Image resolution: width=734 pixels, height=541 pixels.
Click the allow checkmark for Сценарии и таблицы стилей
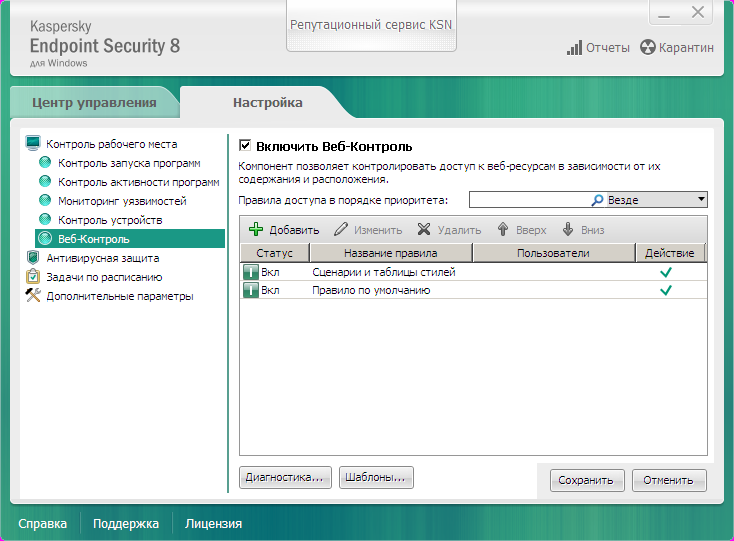point(666,272)
